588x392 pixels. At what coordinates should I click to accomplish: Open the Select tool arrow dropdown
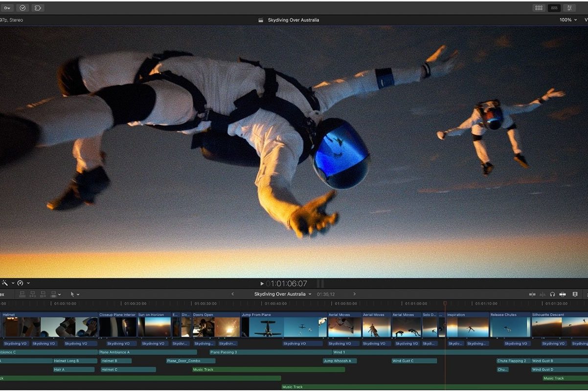click(74, 294)
